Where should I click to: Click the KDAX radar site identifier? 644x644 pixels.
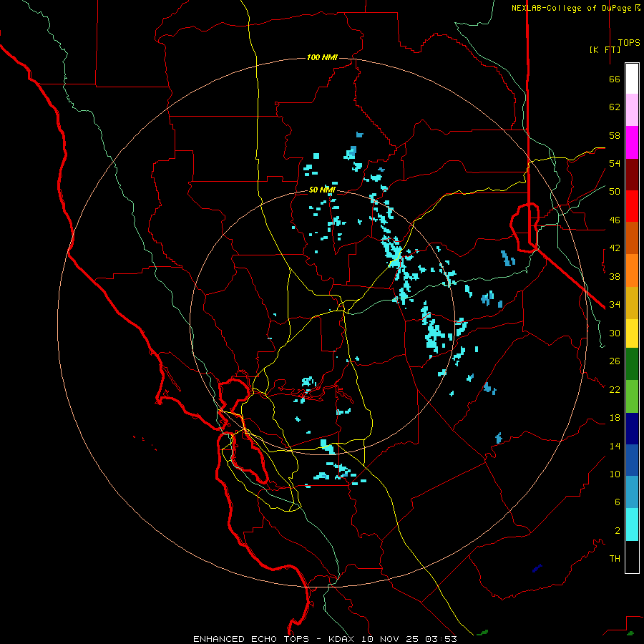341,639
